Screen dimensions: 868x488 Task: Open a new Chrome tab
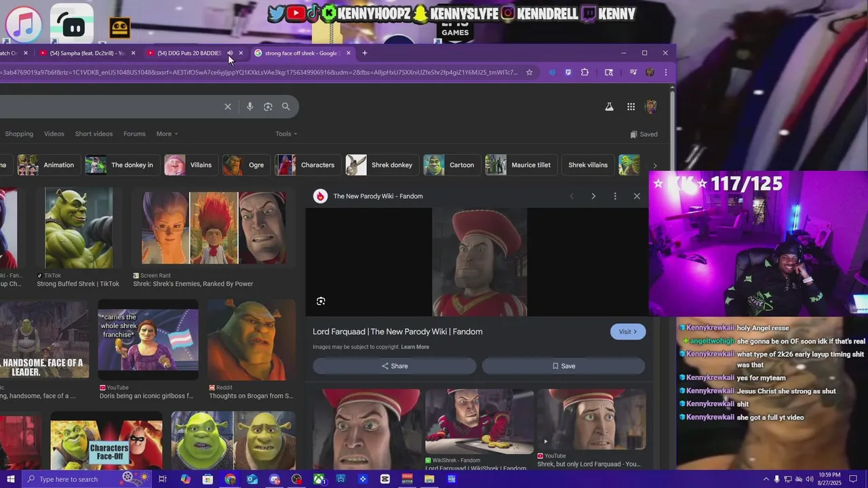point(365,53)
